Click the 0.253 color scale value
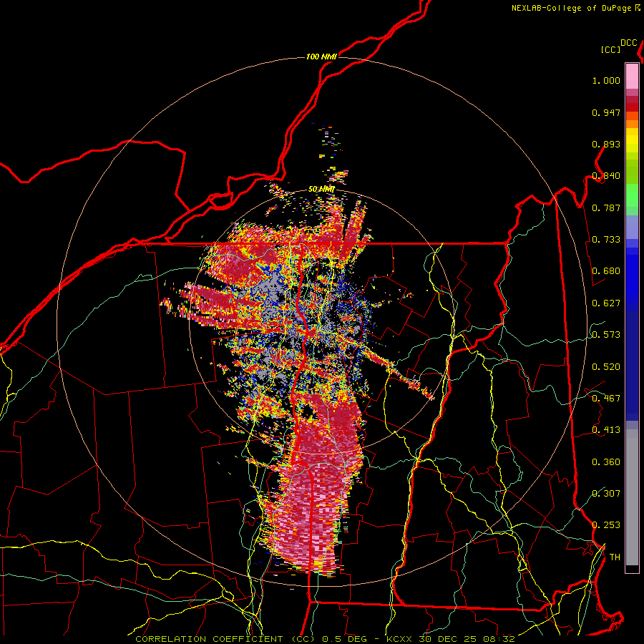Screen dimensions: 644x644 (x=606, y=525)
